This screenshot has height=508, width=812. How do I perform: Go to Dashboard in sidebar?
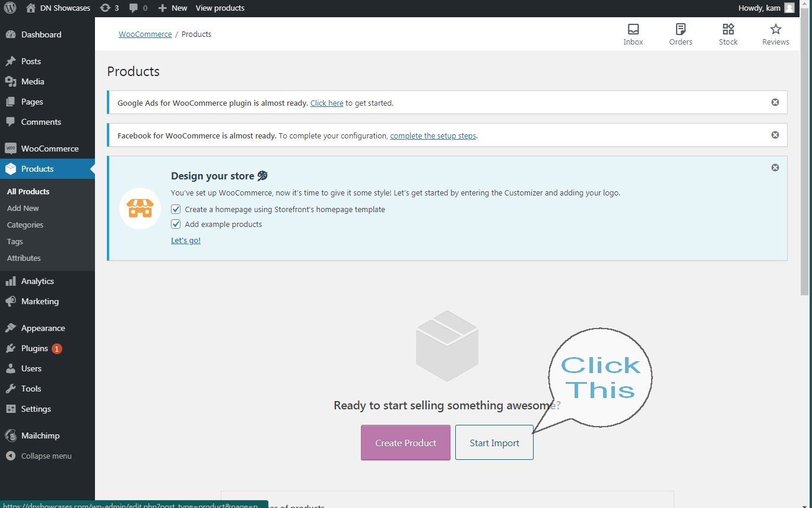tap(47, 34)
